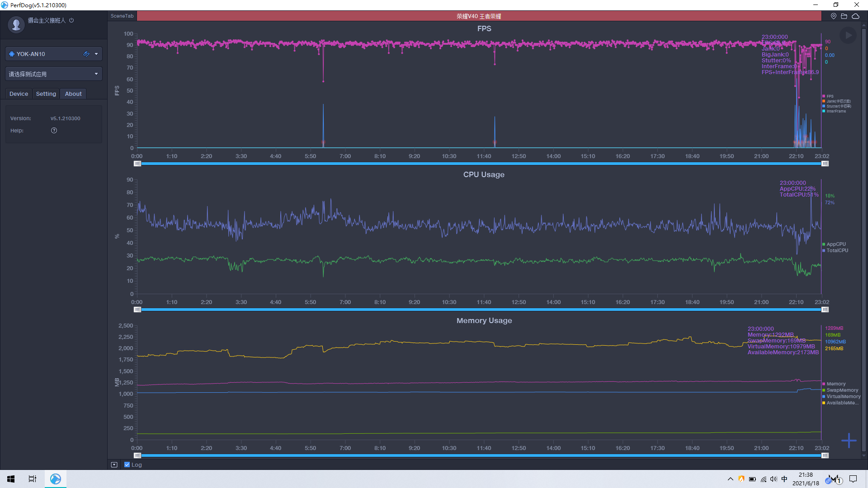This screenshot has width=868, height=488.
Task: Open Task View on the taskbar
Action: point(33,479)
